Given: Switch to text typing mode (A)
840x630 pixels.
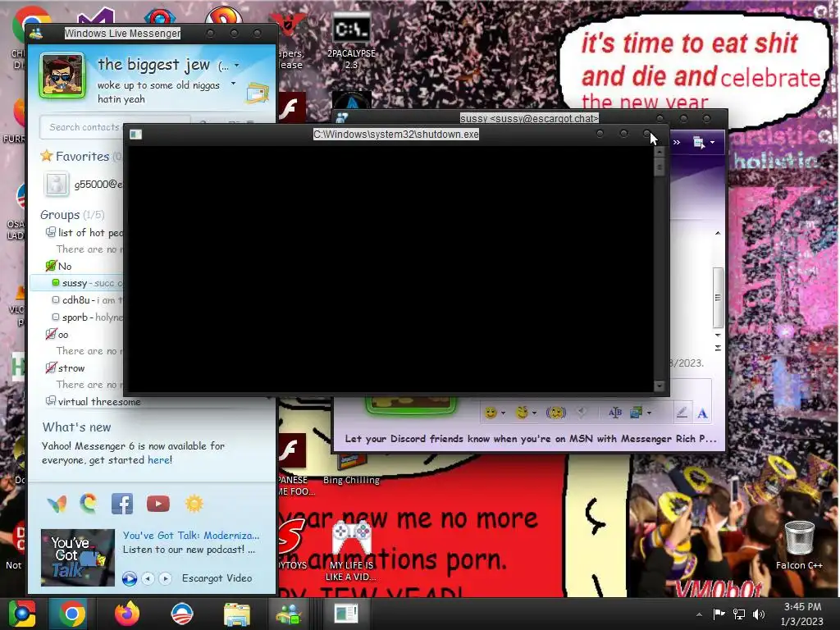Looking at the screenshot, I should [702, 413].
